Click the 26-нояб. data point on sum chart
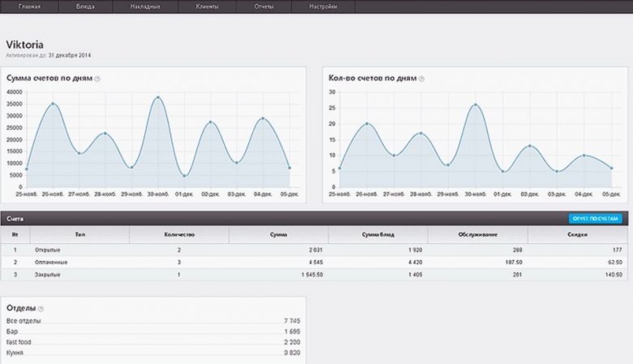633x364 pixels. tap(53, 104)
